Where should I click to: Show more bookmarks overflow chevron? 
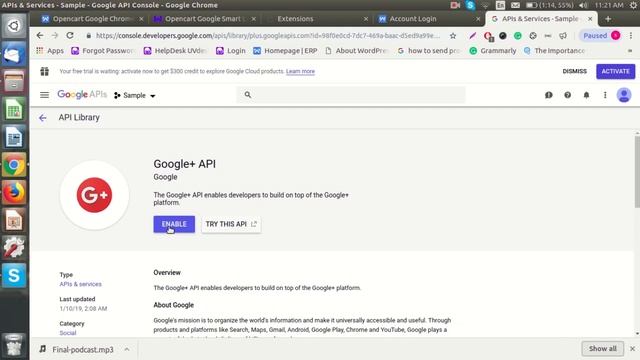[x=630, y=51]
